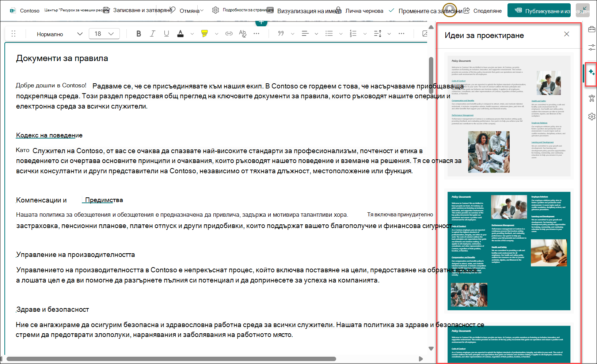Click the insert hyperlink icon
Viewport: 597px width, 364px height.
pos(229,34)
